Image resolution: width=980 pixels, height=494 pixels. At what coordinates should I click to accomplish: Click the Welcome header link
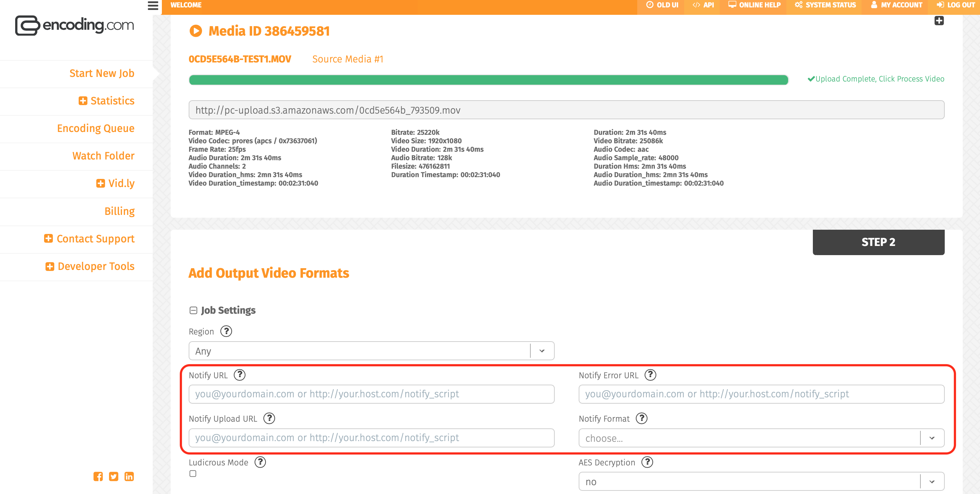[x=186, y=5]
